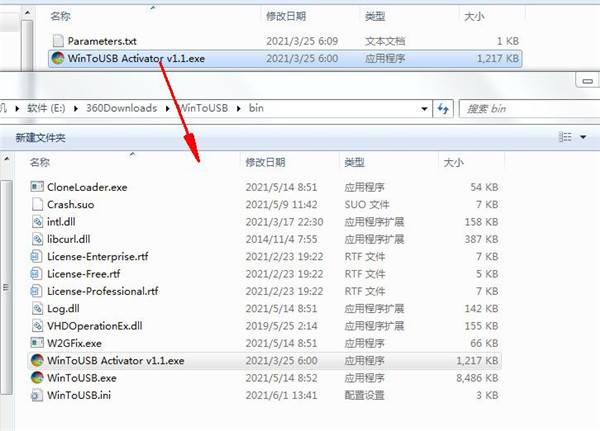
Task: Click the 文本文档 type cell in the upper window
Action: point(385,41)
